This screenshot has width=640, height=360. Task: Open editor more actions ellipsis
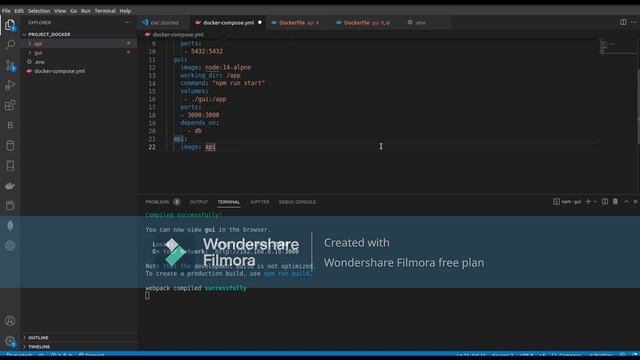[633, 22]
